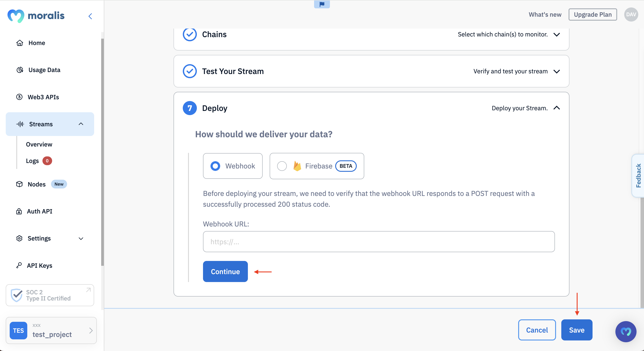The height and width of the screenshot is (351, 644).
Task: Select the Webhook radio button
Action: (215, 166)
